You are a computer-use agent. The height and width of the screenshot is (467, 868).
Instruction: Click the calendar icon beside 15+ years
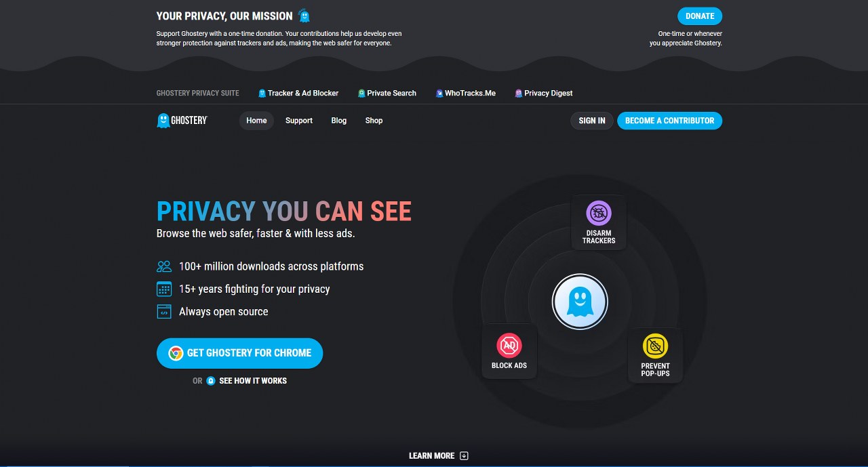tap(164, 289)
